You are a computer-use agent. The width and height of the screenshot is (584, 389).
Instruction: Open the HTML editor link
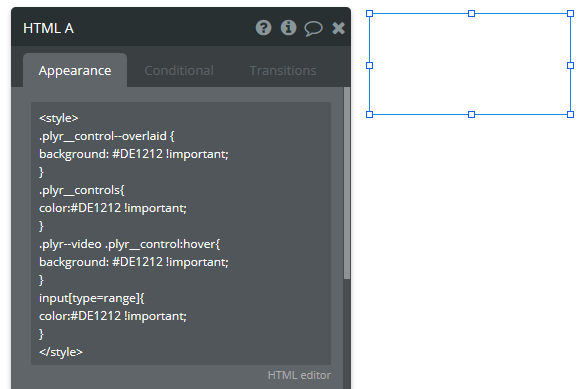299,375
